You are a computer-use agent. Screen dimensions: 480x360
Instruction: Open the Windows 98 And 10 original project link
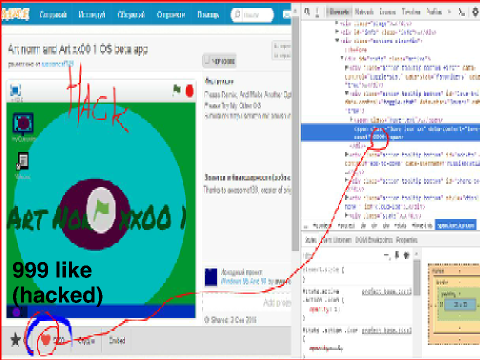point(244,281)
